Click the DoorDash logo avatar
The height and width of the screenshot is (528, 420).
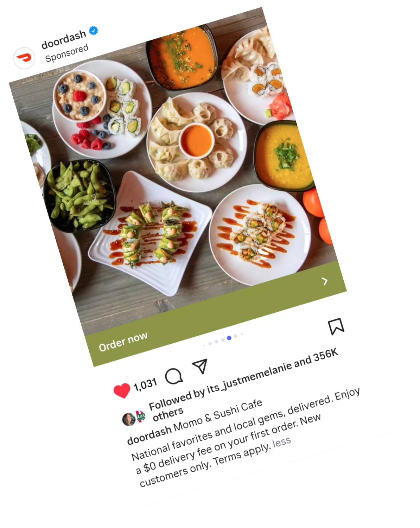point(24,58)
